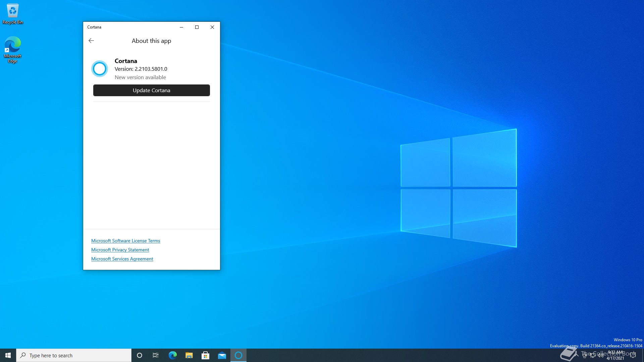This screenshot has height=362, width=644.
Task: Click the 'New version available' text
Action: click(x=140, y=77)
